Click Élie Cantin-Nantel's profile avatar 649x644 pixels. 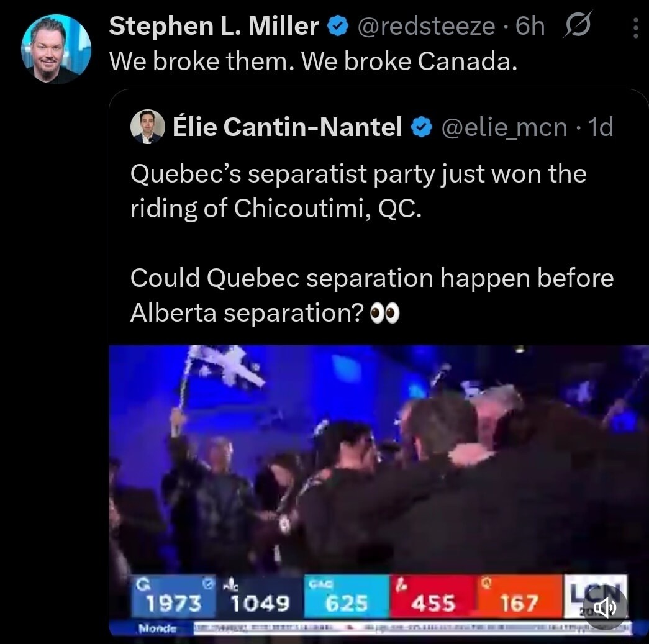(x=147, y=127)
